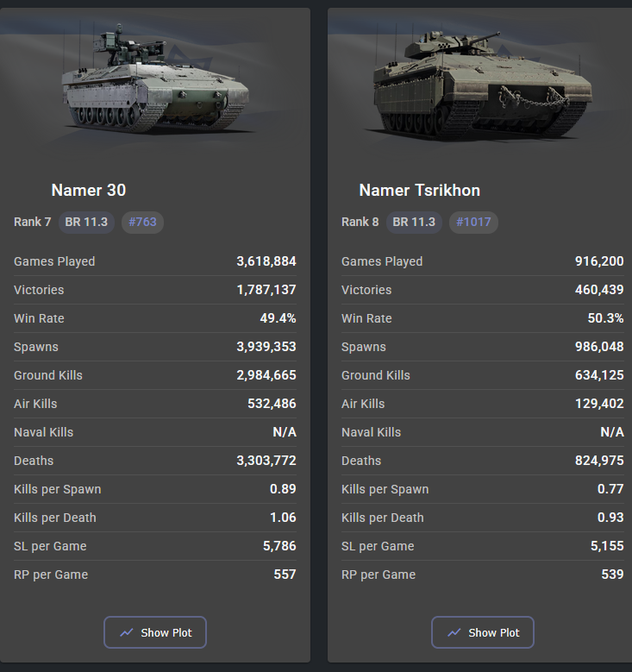Click the 49.4% Win Rate value

(278, 318)
